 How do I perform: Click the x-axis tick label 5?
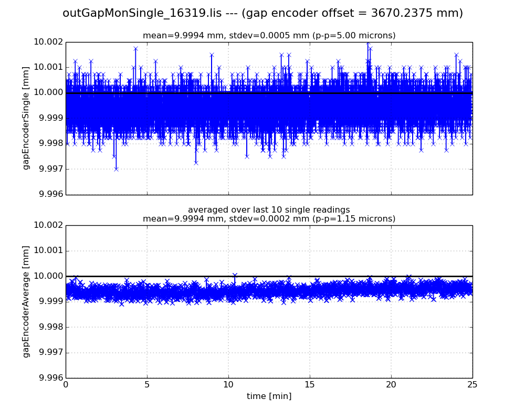(147, 385)
